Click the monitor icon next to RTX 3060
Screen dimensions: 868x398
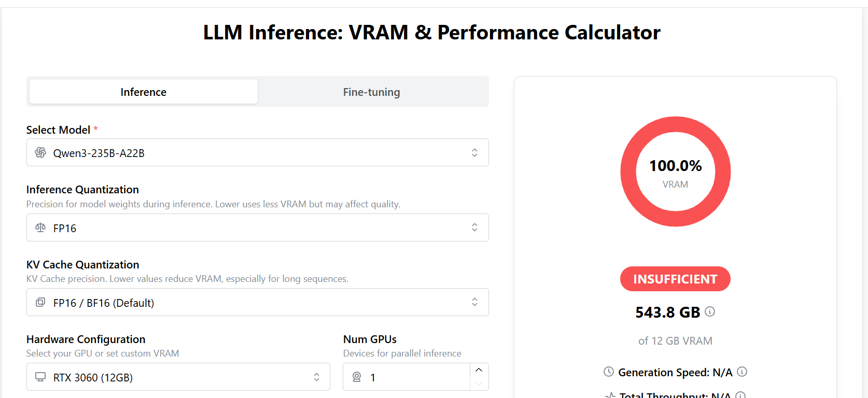coord(40,377)
